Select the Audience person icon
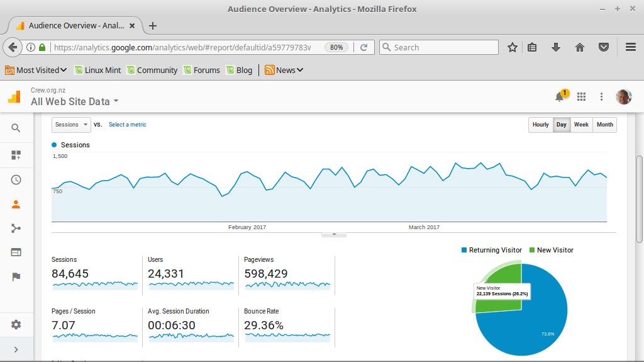 point(16,205)
